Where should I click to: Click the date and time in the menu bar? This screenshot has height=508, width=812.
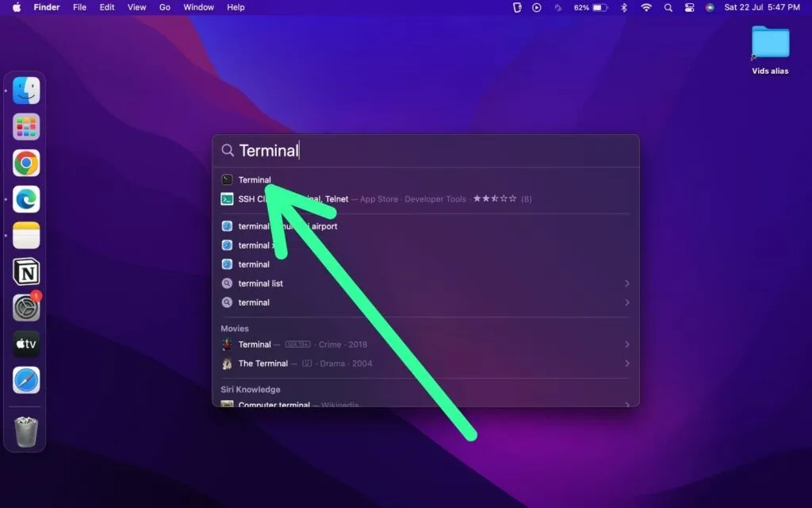[x=762, y=7]
